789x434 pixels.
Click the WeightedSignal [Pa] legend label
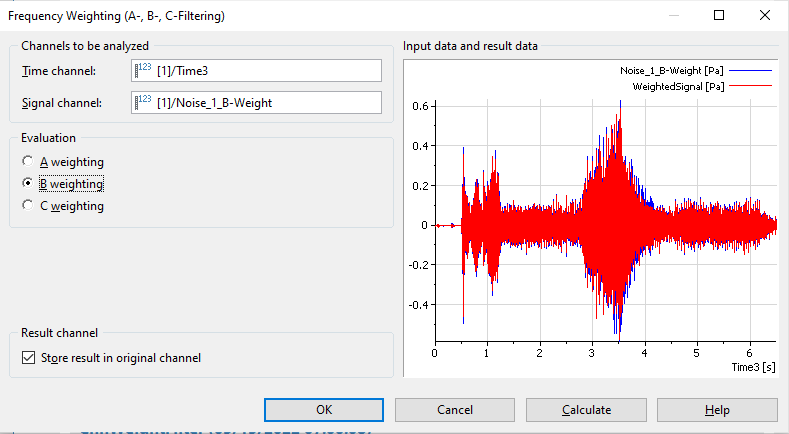(679, 87)
